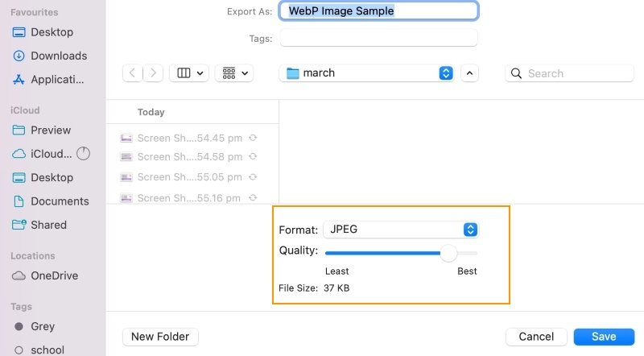
Task: Open march folder location popup
Action: (367, 73)
